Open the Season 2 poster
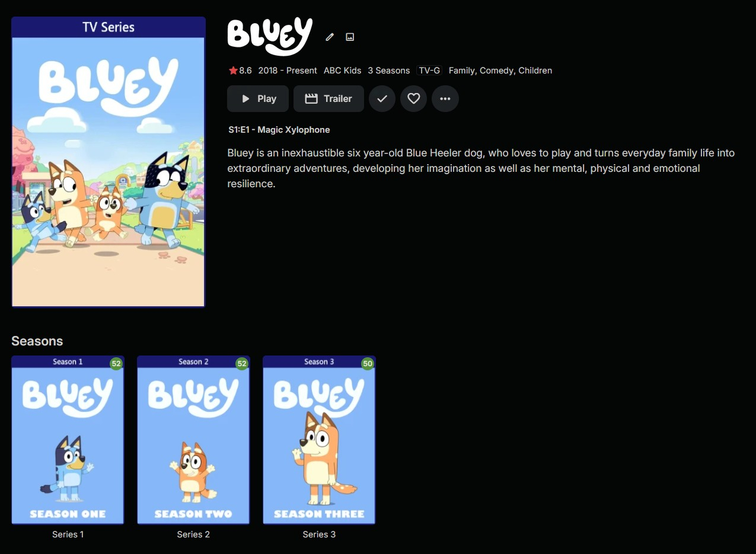The width and height of the screenshot is (756, 554). click(x=193, y=440)
